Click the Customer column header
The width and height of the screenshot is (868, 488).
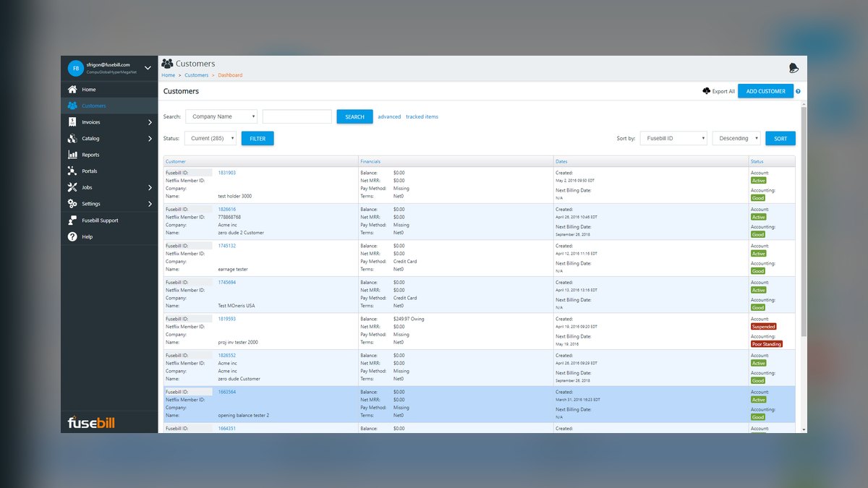pyautogui.click(x=261, y=161)
